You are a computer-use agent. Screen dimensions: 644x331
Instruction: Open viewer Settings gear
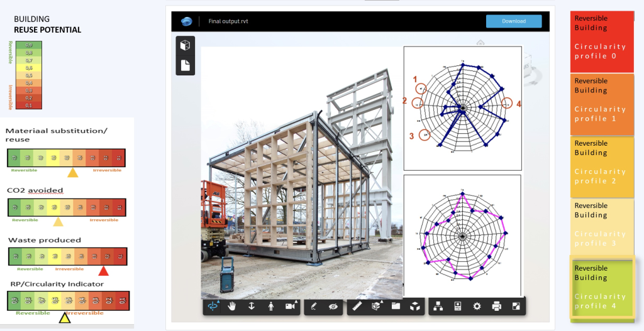click(477, 307)
